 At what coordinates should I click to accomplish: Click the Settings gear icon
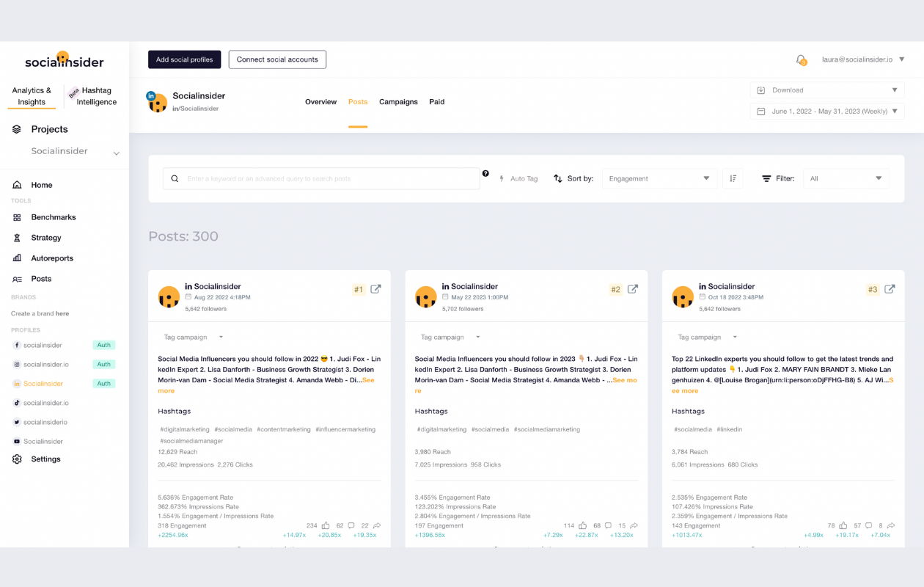17,459
